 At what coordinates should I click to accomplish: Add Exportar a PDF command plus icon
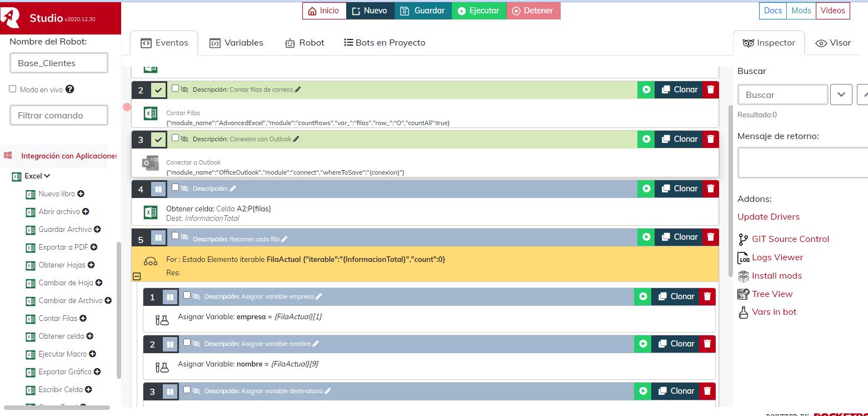(94, 247)
